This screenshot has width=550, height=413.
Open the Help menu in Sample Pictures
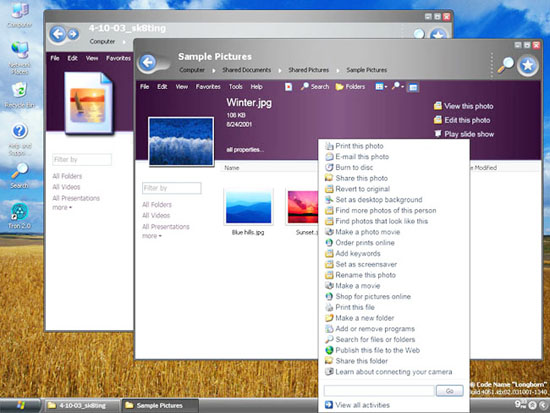point(256,87)
